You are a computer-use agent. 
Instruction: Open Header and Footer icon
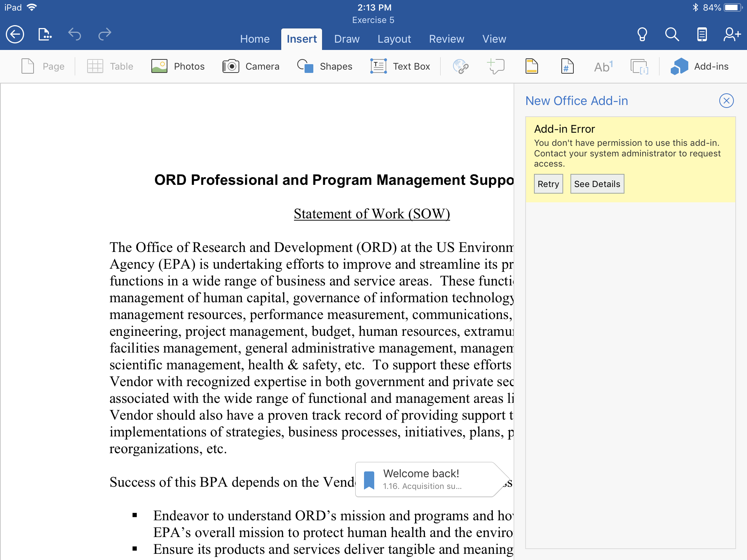531,66
